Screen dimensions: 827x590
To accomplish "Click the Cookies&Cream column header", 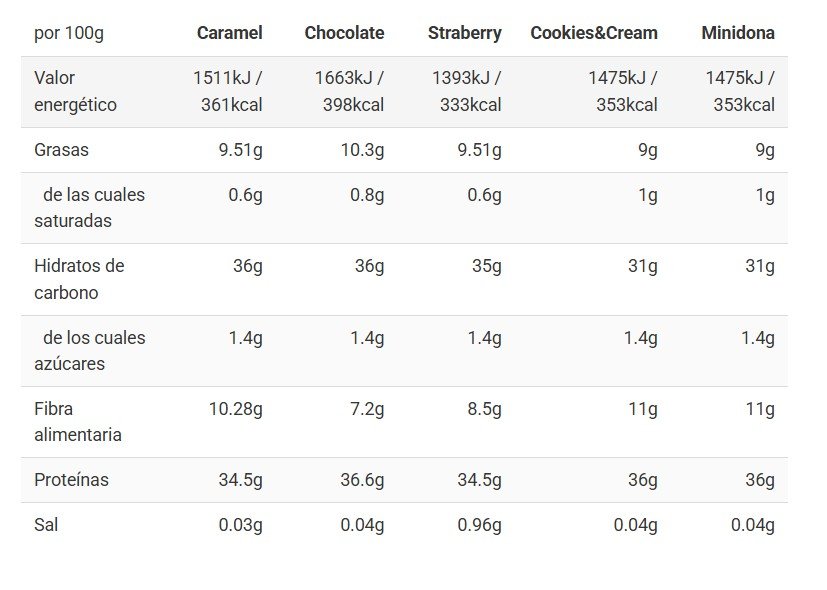I will coord(594,33).
